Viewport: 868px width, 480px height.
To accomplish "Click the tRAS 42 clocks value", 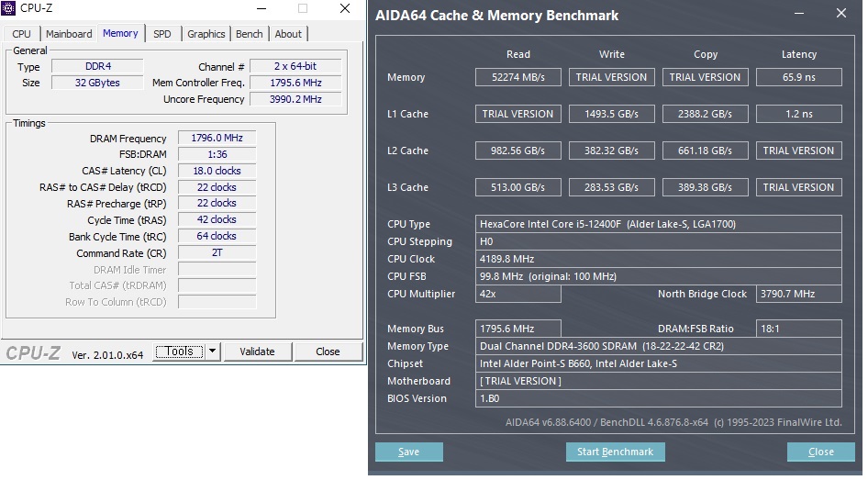I will [x=217, y=219].
